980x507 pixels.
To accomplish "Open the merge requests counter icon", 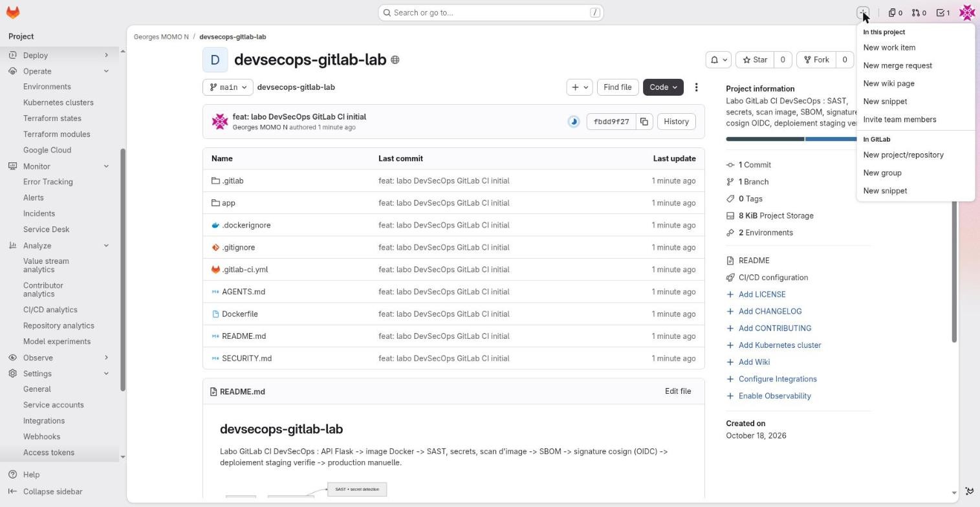I will pyautogui.click(x=919, y=12).
